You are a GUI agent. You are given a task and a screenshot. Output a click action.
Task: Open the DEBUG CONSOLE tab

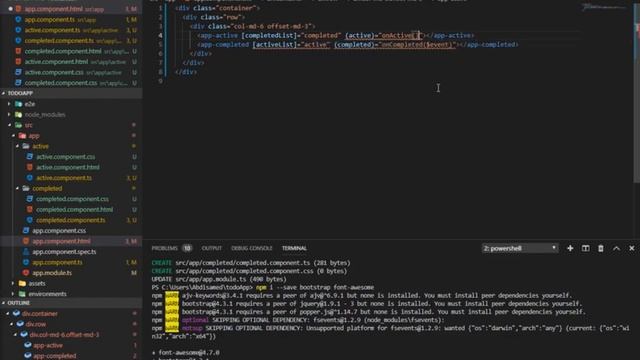click(251, 248)
